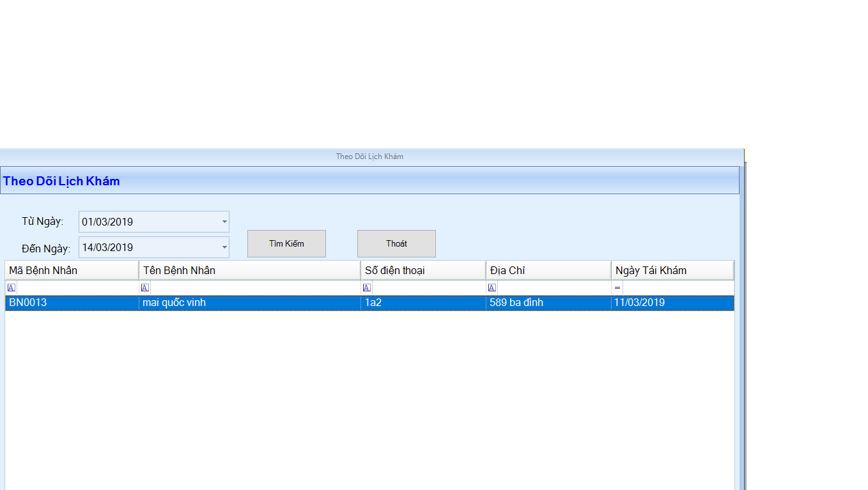Sort by Ngày Tái Khám column header
This screenshot has width=868, height=490.
pyautogui.click(x=672, y=271)
